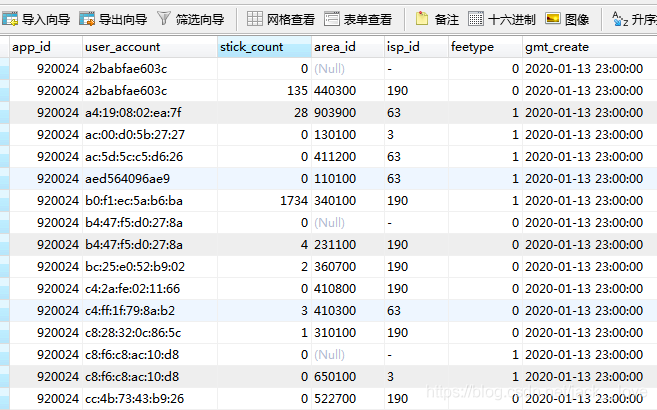Open the 导入向导 import wizard
Image resolution: width=657 pixels, height=410 pixels.
pos(37,18)
